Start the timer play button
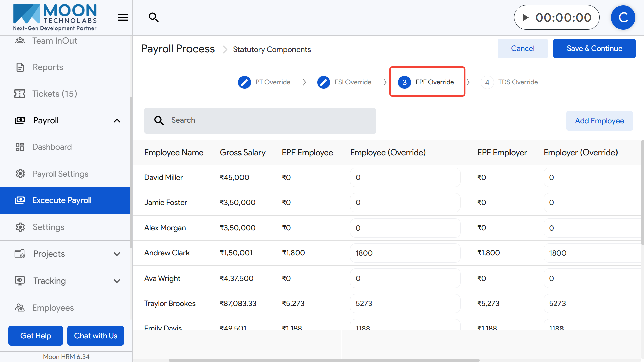This screenshot has width=644, height=362. click(525, 17)
